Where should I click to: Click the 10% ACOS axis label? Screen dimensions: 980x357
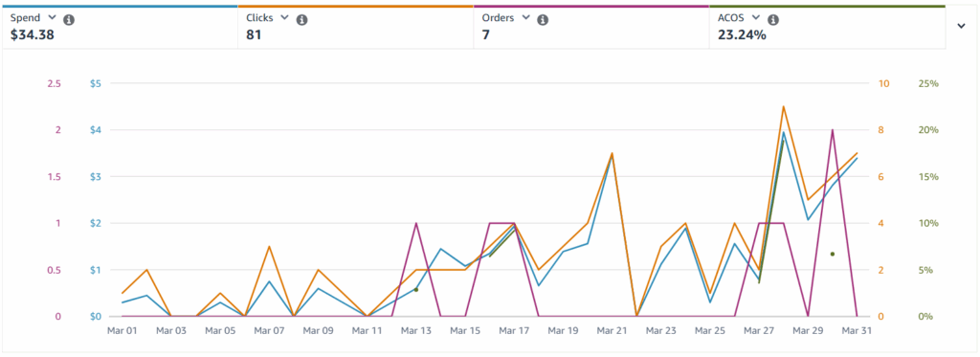pos(928,223)
